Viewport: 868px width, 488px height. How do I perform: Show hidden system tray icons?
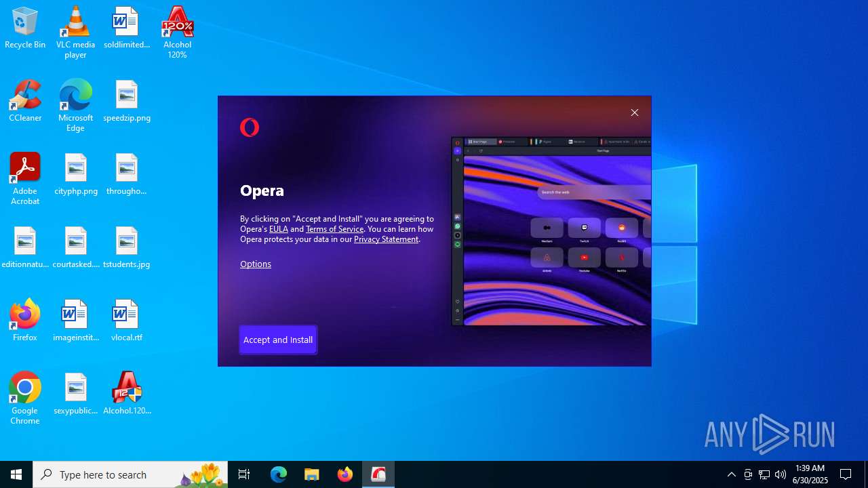point(731,474)
